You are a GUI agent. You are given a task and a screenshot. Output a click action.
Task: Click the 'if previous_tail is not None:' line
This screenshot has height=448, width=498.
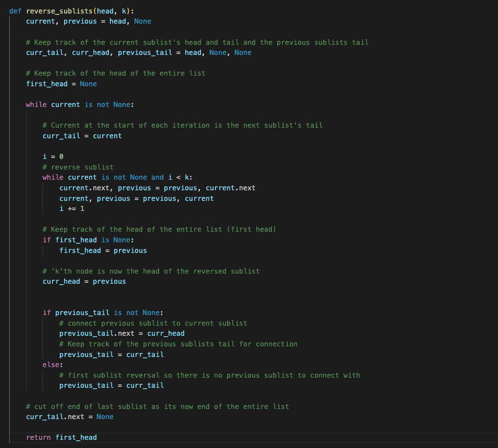pos(103,313)
